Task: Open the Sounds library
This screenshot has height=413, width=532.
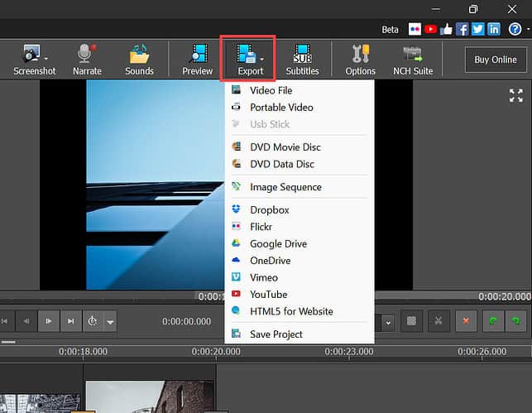Action: tap(139, 55)
